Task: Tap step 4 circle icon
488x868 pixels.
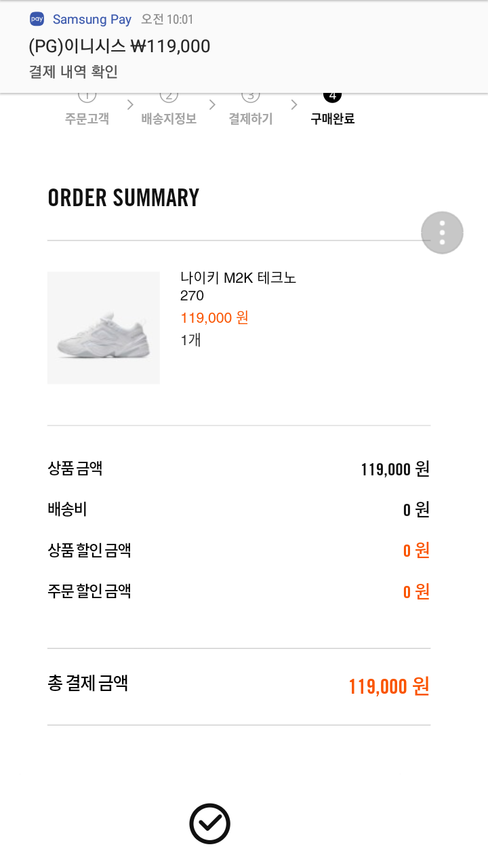Action: pyautogui.click(x=332, y=96)
